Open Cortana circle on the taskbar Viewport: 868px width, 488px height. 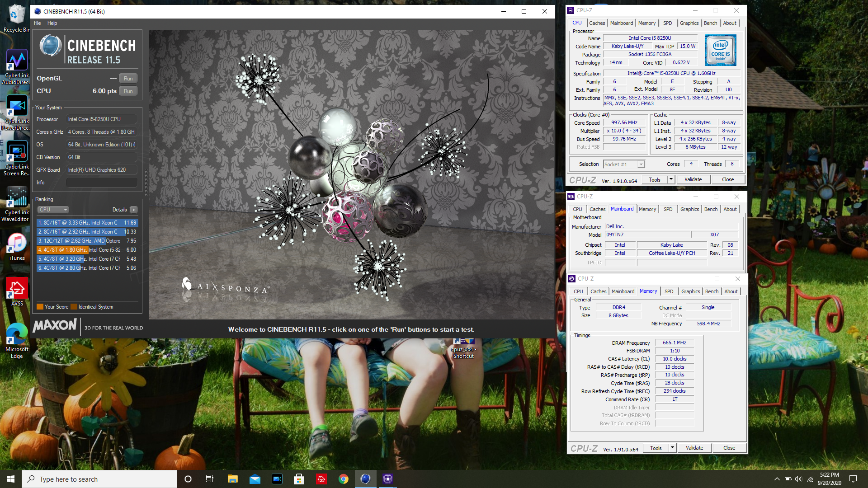[x=188, y=479]
